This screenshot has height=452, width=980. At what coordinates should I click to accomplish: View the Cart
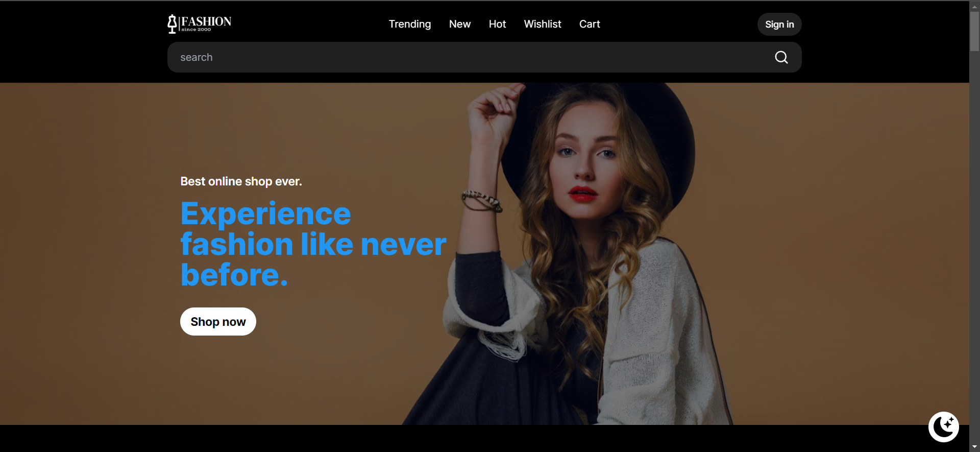[x=589, y=24]
